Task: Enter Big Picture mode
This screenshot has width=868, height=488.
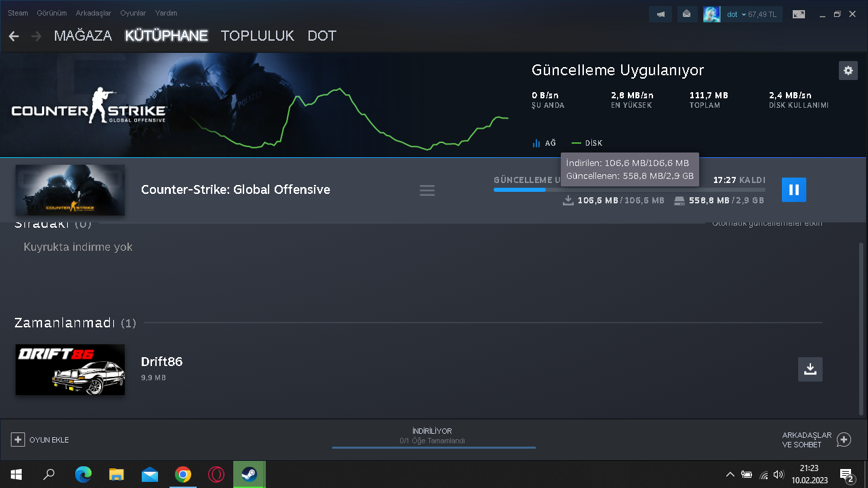Action: (799, 14)
